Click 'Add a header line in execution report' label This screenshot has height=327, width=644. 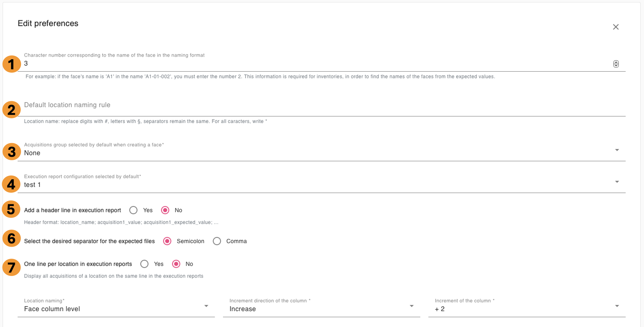point(72,210)
